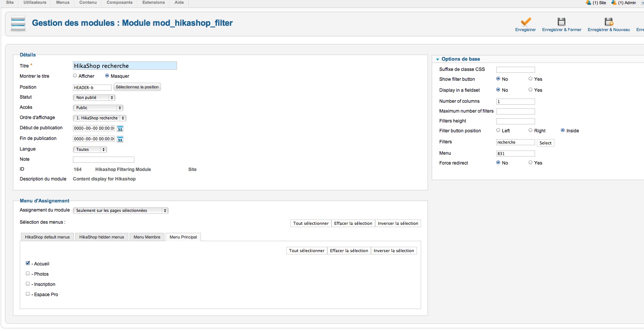Click upper Effacer la sélection button
The image size is (644, 331).
click(353, 223)
